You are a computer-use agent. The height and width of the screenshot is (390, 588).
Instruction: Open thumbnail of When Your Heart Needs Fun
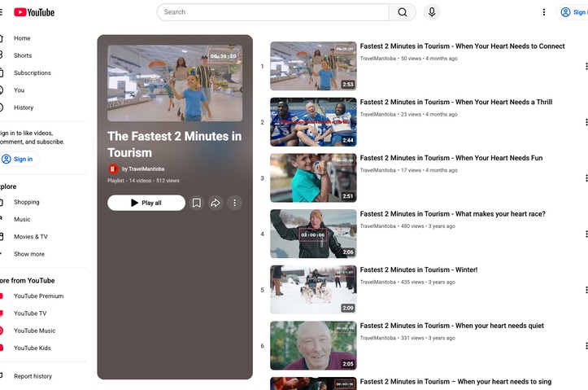(x=313, y=178)
